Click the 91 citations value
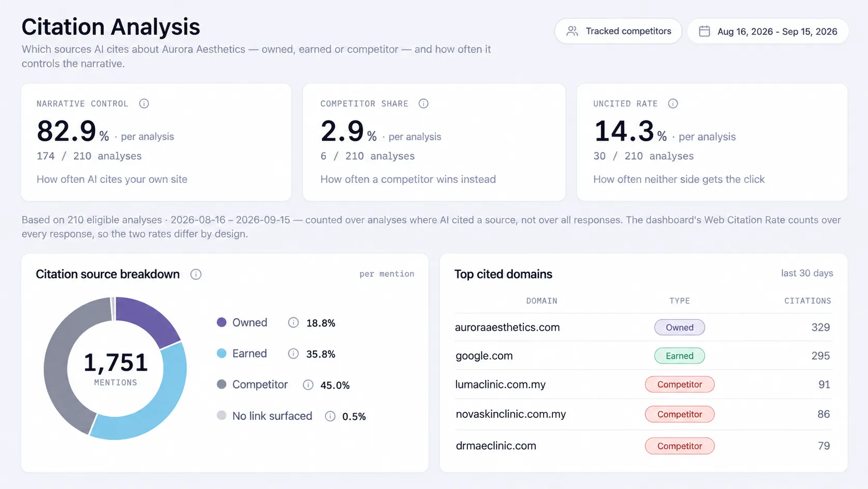This screenshot has height=489, width=868. (x=824, y=385)
